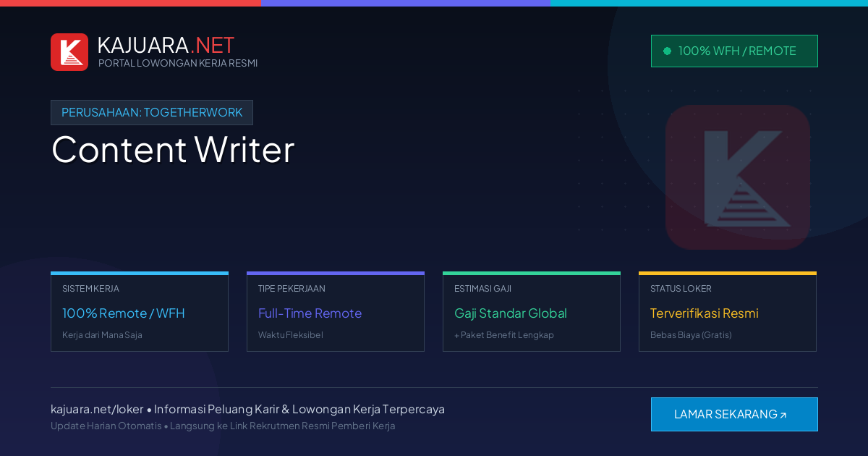Click the '100% Remote / WFH' value text

coord(124,313)
